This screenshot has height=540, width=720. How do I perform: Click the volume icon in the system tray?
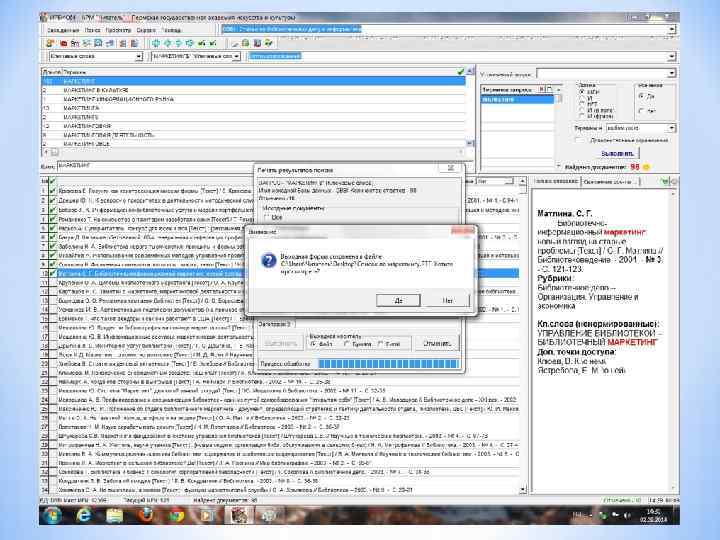point(626,516)
